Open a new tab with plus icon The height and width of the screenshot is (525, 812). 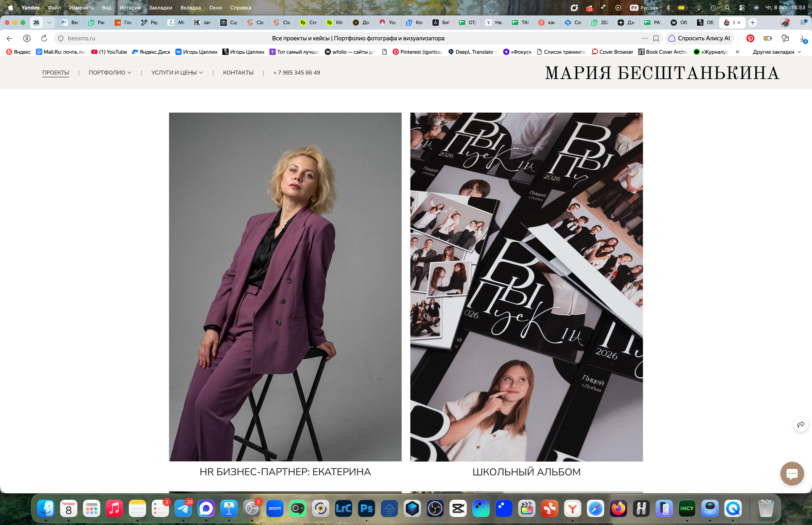click(x=753, y=23)
